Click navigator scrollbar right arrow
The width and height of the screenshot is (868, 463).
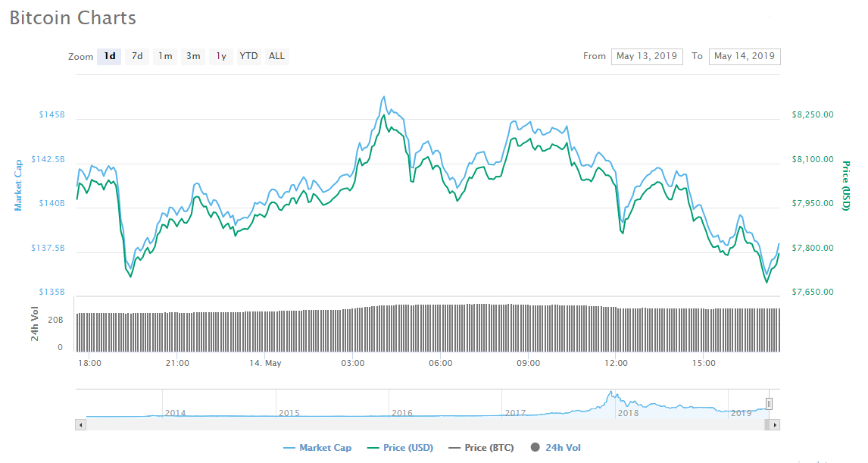pos(775,425)
